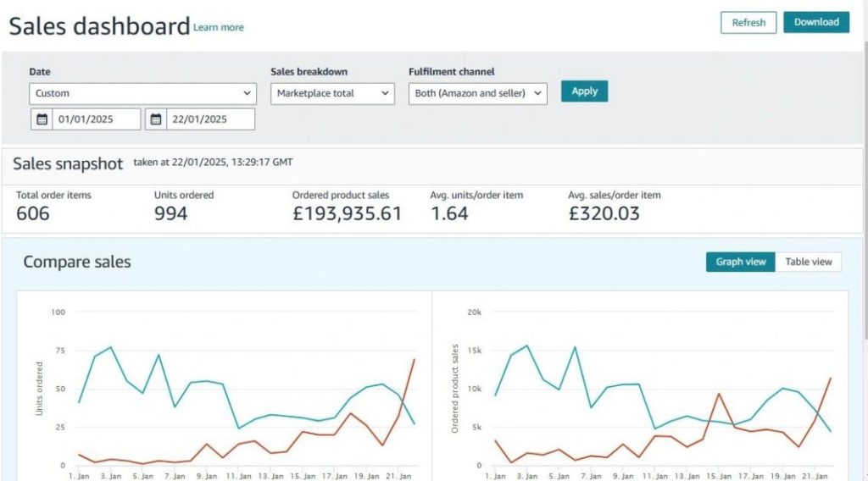
Task: Click the 22/01/2025 end date field
Action: pyautogui.click(x=209, y=119)
